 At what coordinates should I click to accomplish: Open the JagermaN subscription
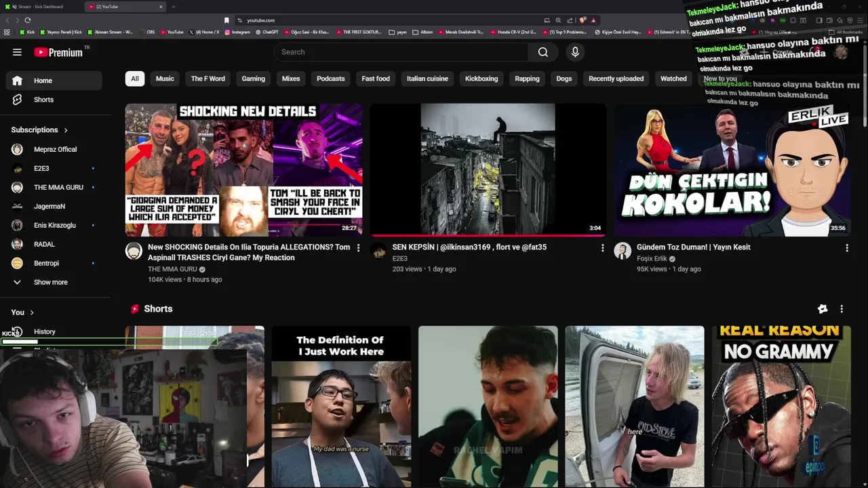pos(54,206)
